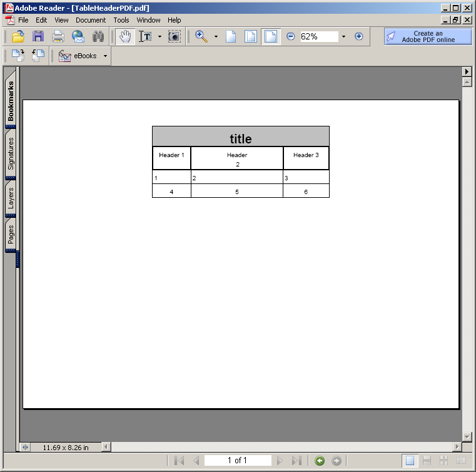Click the page size 11.69 x 8.26 in
The width and height of the screenshot is (476, 472).
(x=66, y=448)
